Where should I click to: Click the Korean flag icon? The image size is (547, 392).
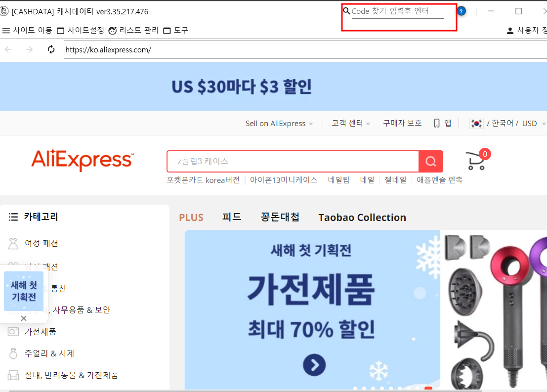[476, 124]
